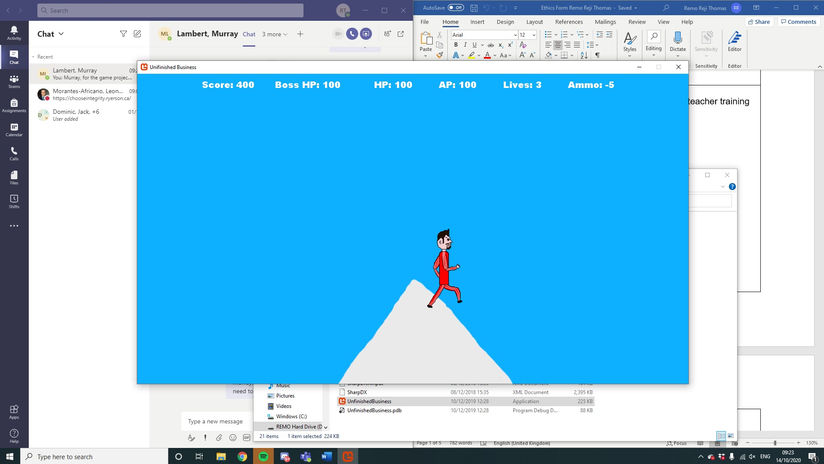
Task: Open Teams section in Teams sidebar
Action: [14, 81]
